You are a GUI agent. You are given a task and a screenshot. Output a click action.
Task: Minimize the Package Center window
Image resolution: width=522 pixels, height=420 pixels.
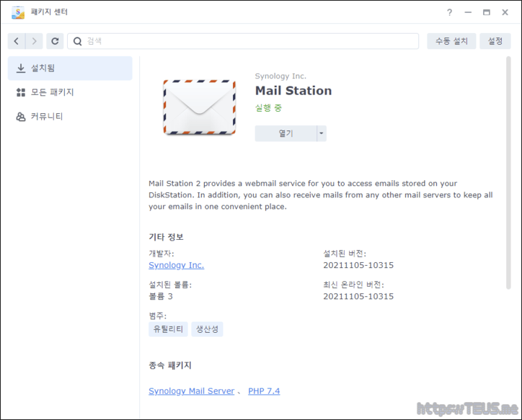[468, 13]
